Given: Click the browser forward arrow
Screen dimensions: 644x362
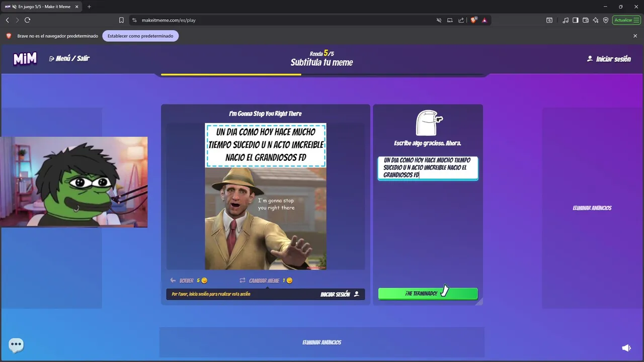Looking at the screenshot, I should click(x=17, y=20).
